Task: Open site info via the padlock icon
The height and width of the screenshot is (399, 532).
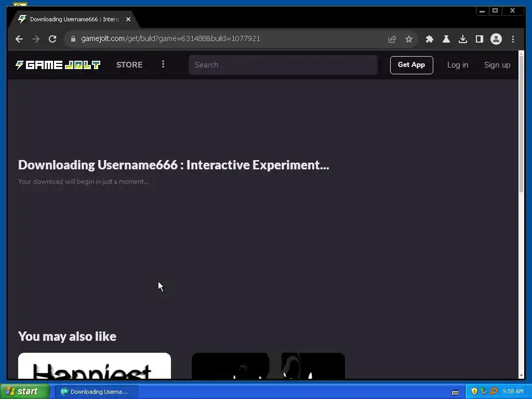Action: (73, 38)
